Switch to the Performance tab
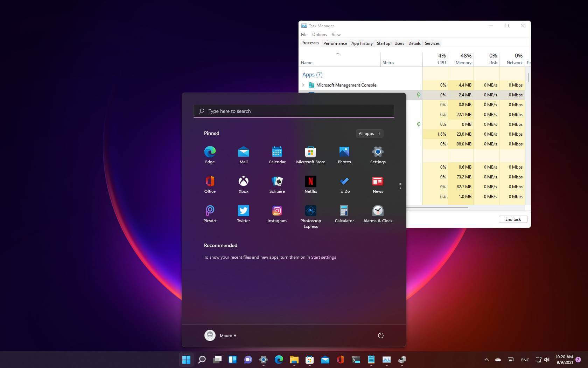 pos(335,43)
